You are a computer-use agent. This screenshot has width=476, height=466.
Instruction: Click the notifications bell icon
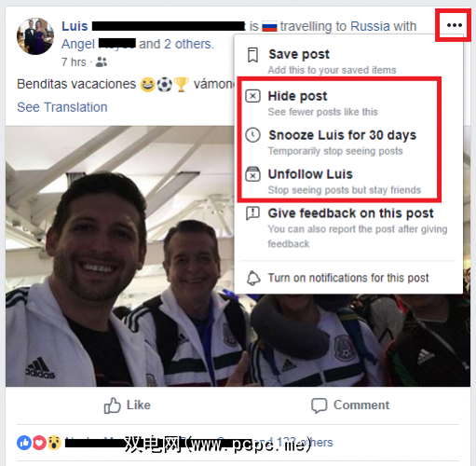point(253,278)
